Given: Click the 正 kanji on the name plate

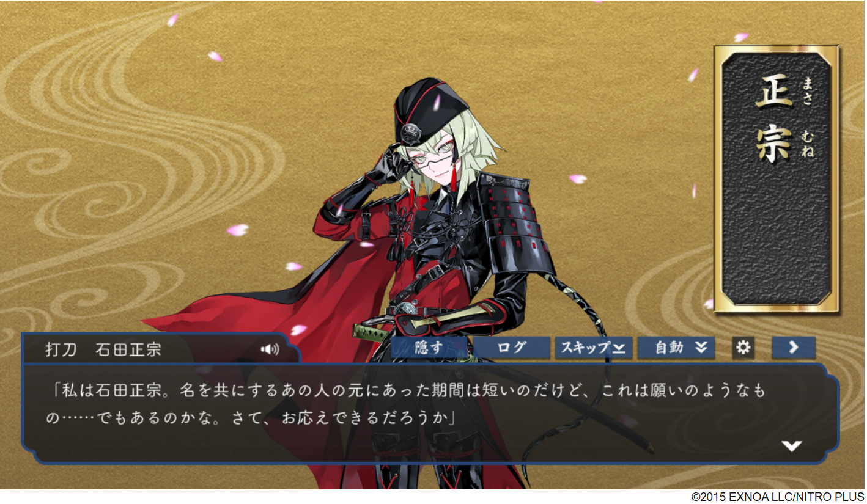Looking at the screenshot, I should (774, 99).
